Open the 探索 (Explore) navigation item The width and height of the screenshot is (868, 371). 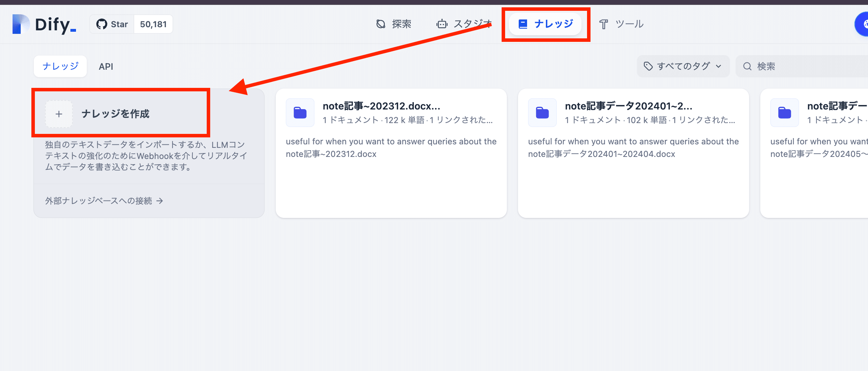pos(394,24)
